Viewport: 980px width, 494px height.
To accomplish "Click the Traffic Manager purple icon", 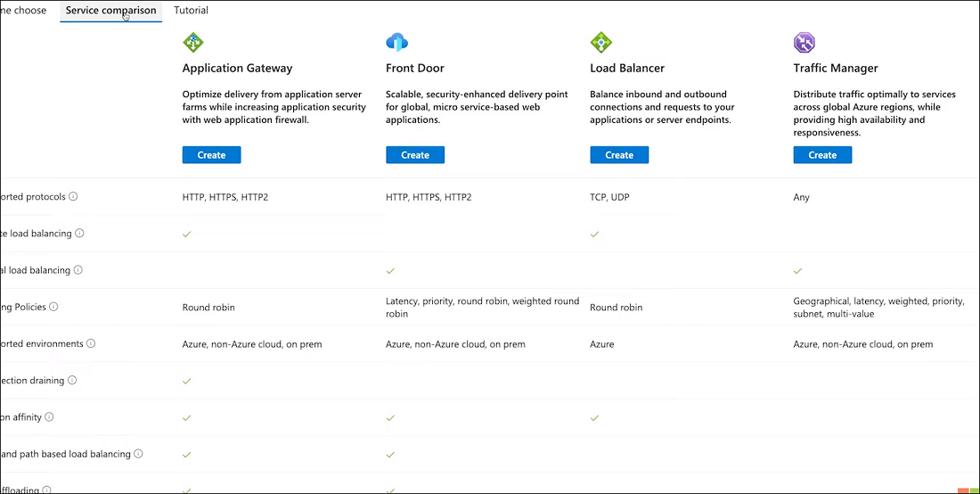I will 804,42.
